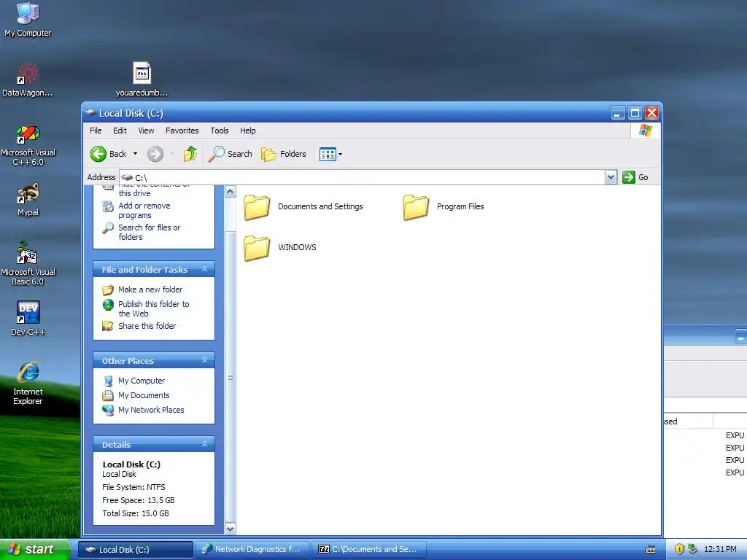
Task: Click the task pane scroll up arrow
Action: pyautogui.click(x=230, y=192)
